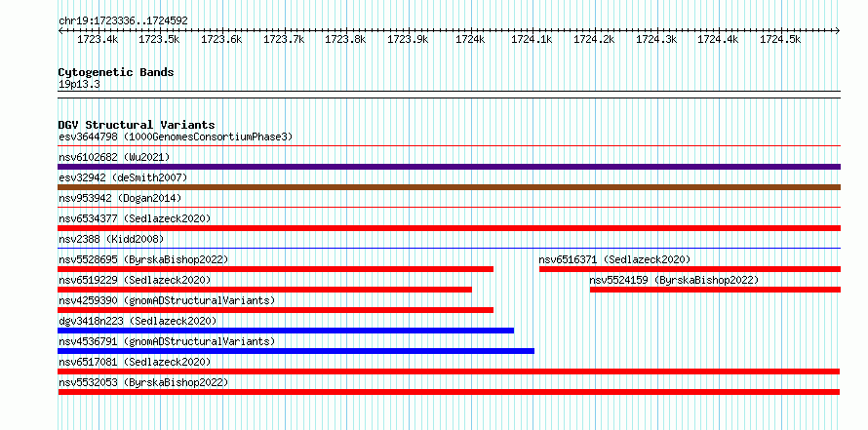This screenshot has height=430, width=868.
Task: Click the nsv6519229 (Sedlazeck2020) label
Action: [135, 280]
